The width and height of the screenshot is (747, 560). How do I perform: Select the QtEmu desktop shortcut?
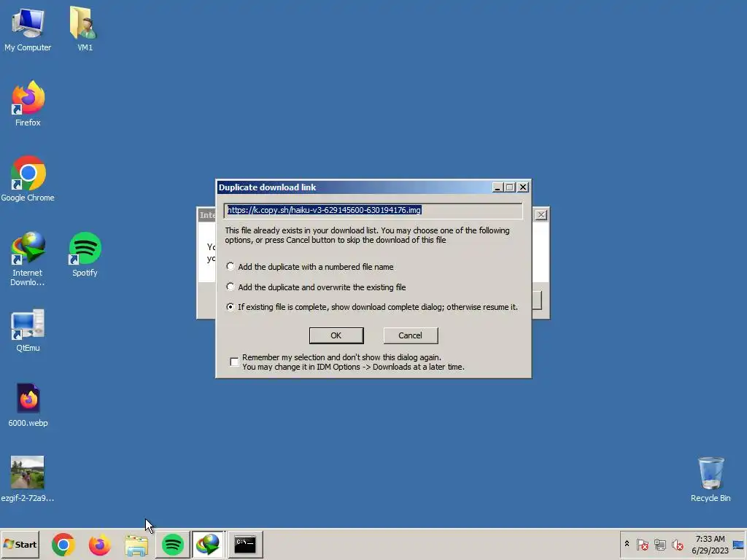pyautogui.click(x=28, y=330)
